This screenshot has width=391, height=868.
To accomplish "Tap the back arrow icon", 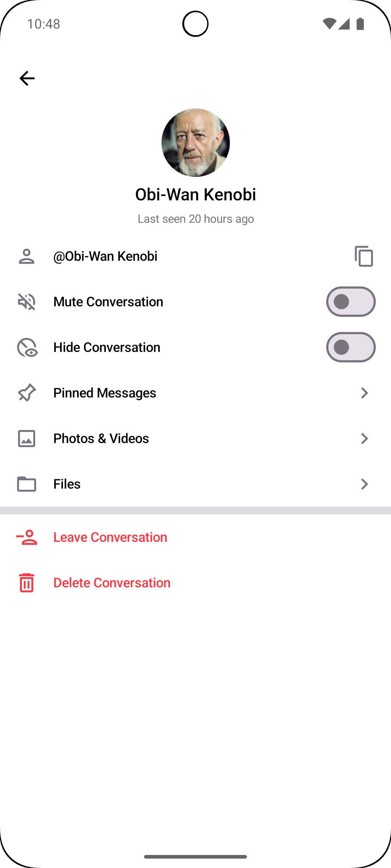I will pyautogui.click(x=27, y=78).
